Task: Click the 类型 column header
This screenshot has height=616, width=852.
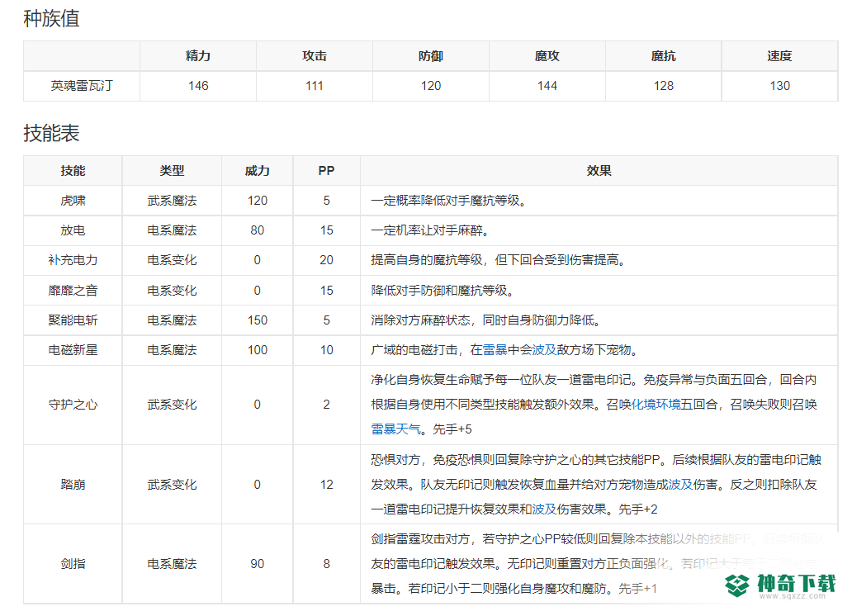Action: (172, 171)
